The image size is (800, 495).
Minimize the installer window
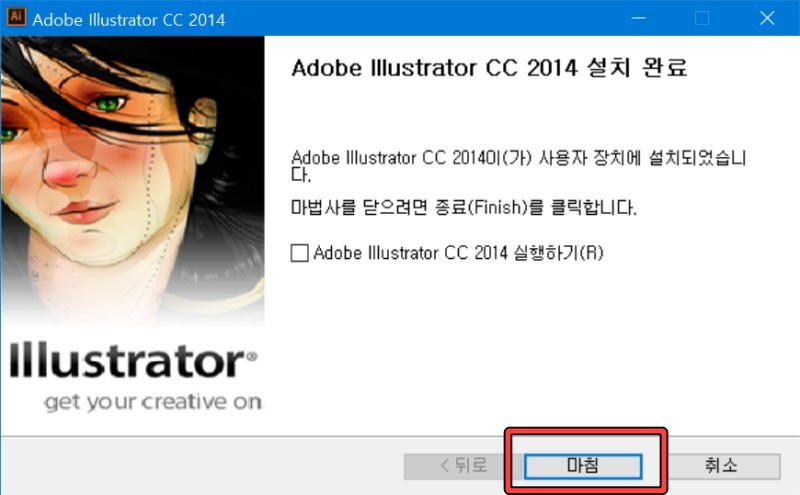pyautogui.click(x=638, y=18)
